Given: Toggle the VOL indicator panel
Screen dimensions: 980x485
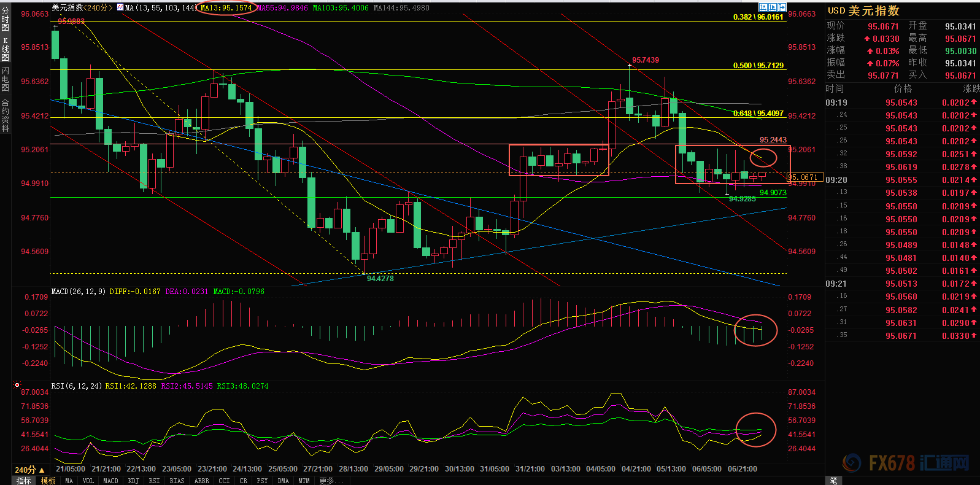Looking at the screenshot, I should (88, 481).
